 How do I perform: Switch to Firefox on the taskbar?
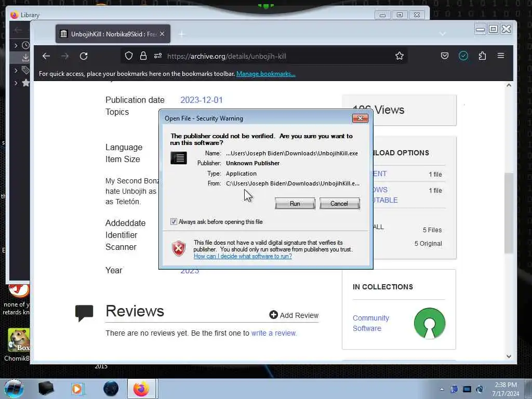(x=141, y=389)
